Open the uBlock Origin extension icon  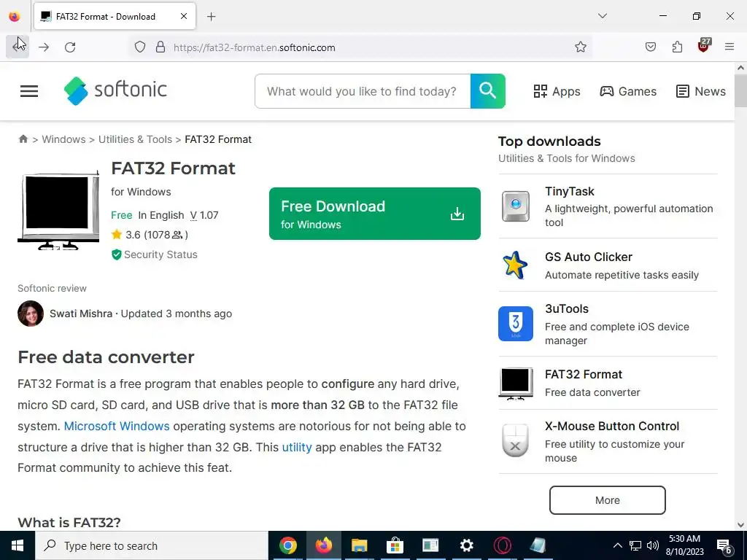coord(704,46)
